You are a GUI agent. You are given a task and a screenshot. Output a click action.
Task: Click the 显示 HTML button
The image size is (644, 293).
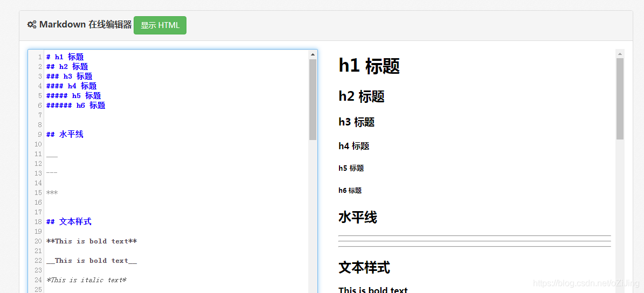tap(160, 25)
